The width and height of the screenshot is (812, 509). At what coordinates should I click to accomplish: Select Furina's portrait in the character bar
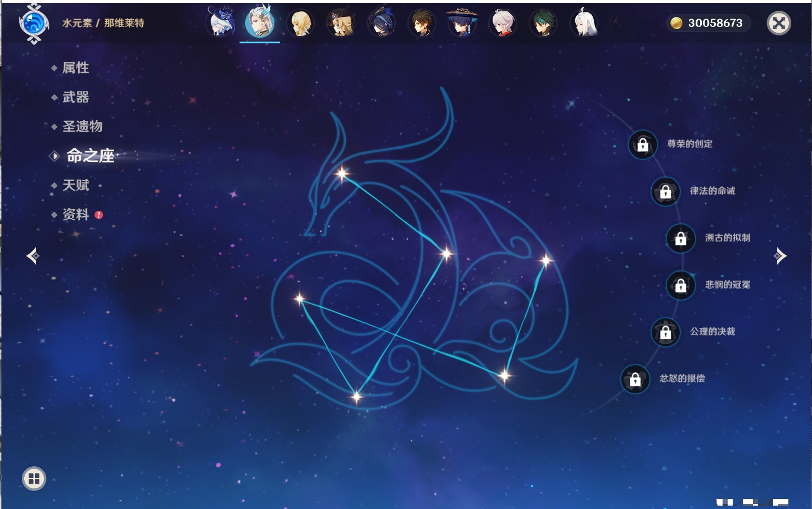221,22
